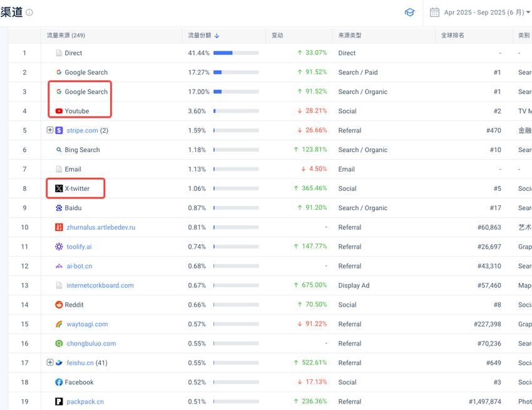The width and height of the screenshot is (532, 410).
Task: Click the Display Ad source type cell
Action: [354, 285]
